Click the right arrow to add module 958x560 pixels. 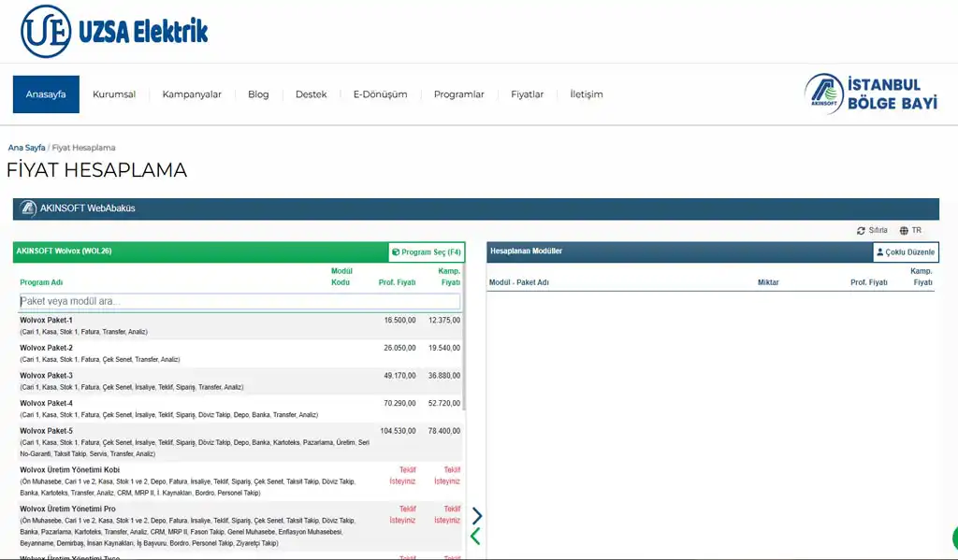point(476,515)
